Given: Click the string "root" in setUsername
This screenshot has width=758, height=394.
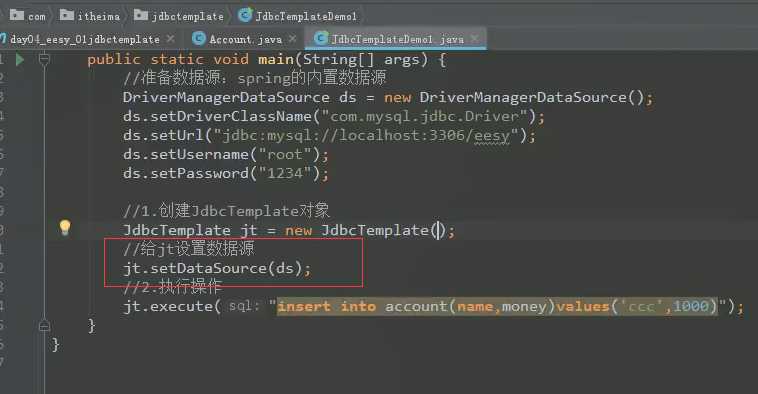Looking at the screenshot, I should click(285, 155).
